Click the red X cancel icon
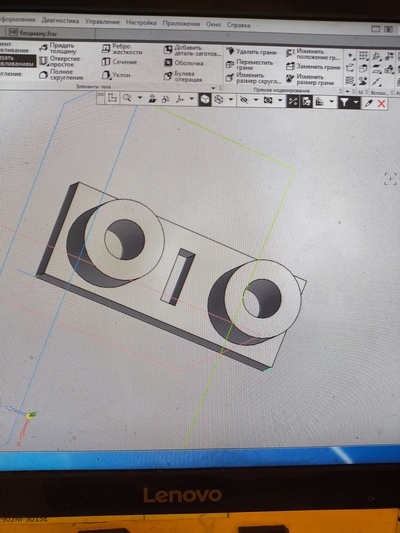 coord(381,103)
